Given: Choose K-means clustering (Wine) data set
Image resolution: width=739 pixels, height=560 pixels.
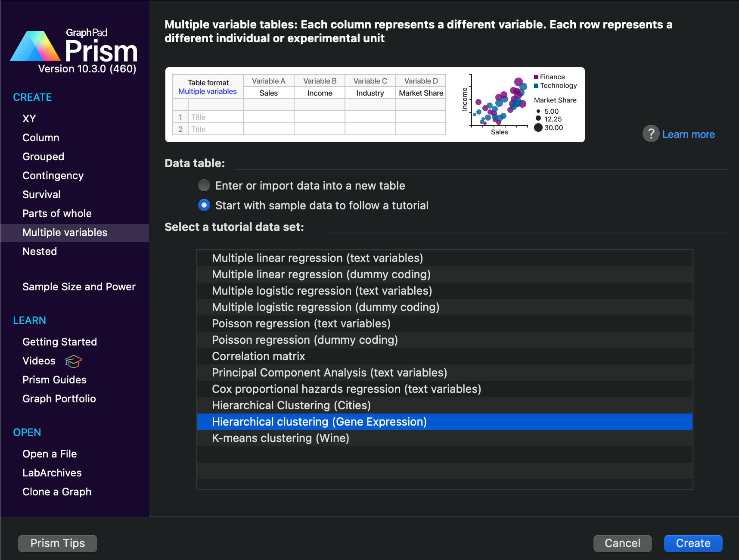Looking at the screenshot, I should pyautogui.click(x=280, y=438).
